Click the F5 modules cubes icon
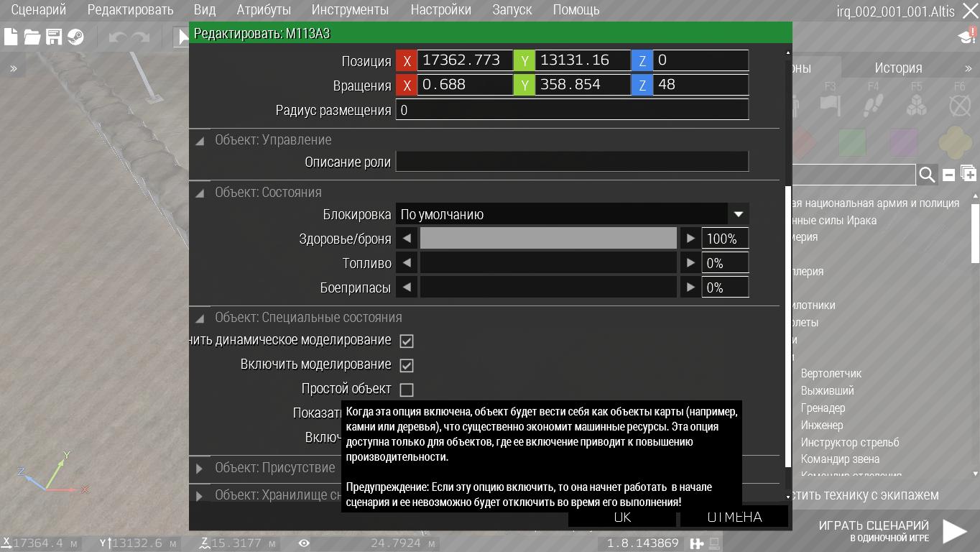980x552 pixels. [x=916, y=106]
